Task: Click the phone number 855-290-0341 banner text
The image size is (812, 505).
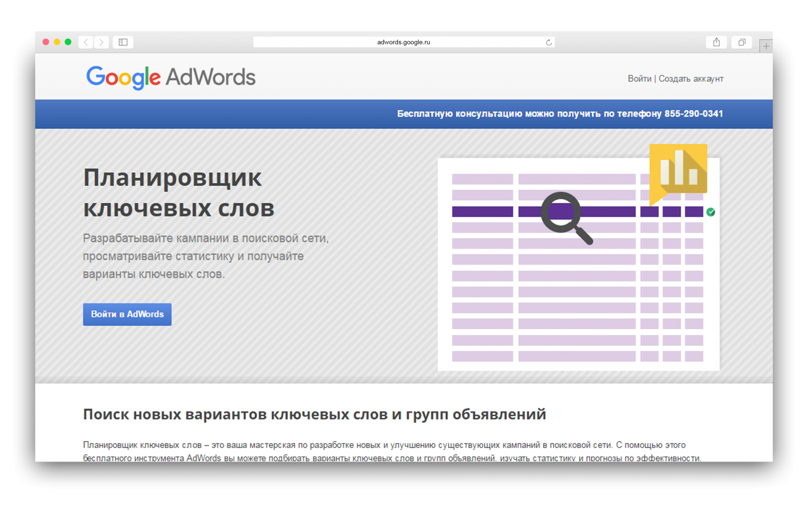Action: coord(694,114)
